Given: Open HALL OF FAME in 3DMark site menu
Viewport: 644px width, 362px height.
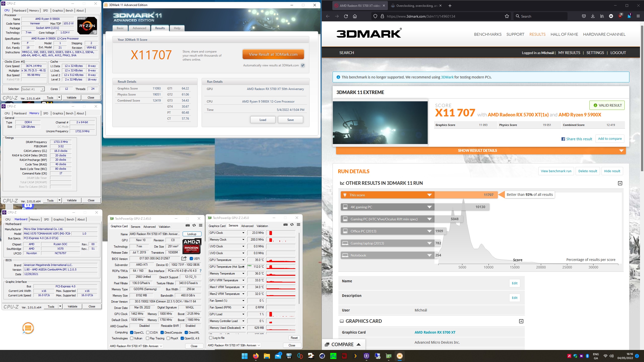Looking at the screenshot, I should pyautogui.click(x=564, y=34).
